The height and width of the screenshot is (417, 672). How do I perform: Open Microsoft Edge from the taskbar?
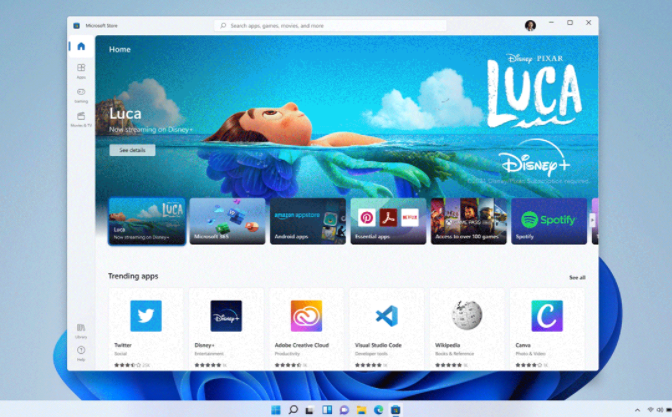tap(378, 410)
